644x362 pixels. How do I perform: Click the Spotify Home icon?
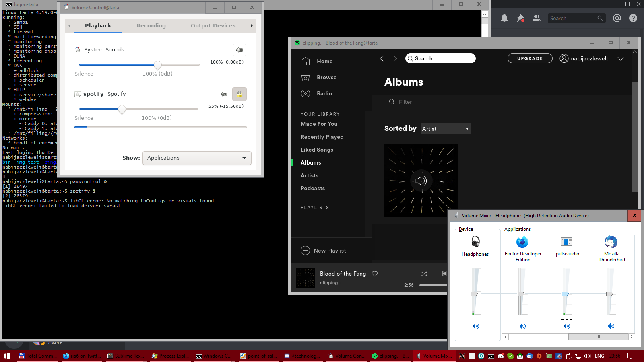point(305,61)
